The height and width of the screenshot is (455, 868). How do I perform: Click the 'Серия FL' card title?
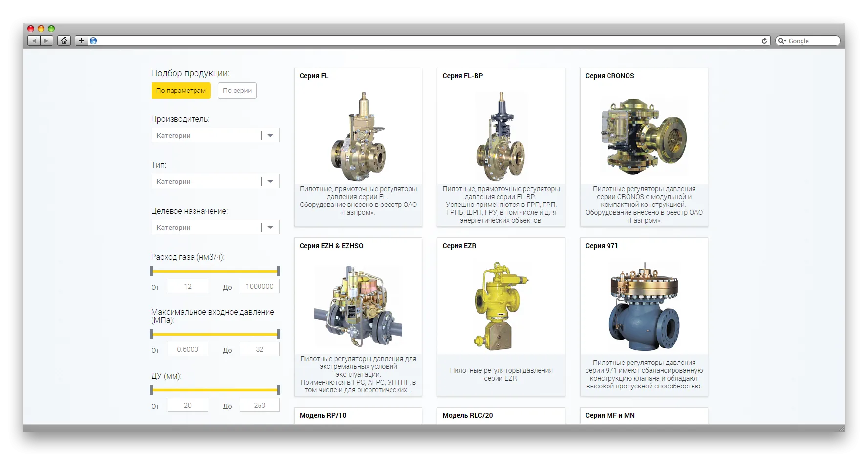(x=314, y=76)
